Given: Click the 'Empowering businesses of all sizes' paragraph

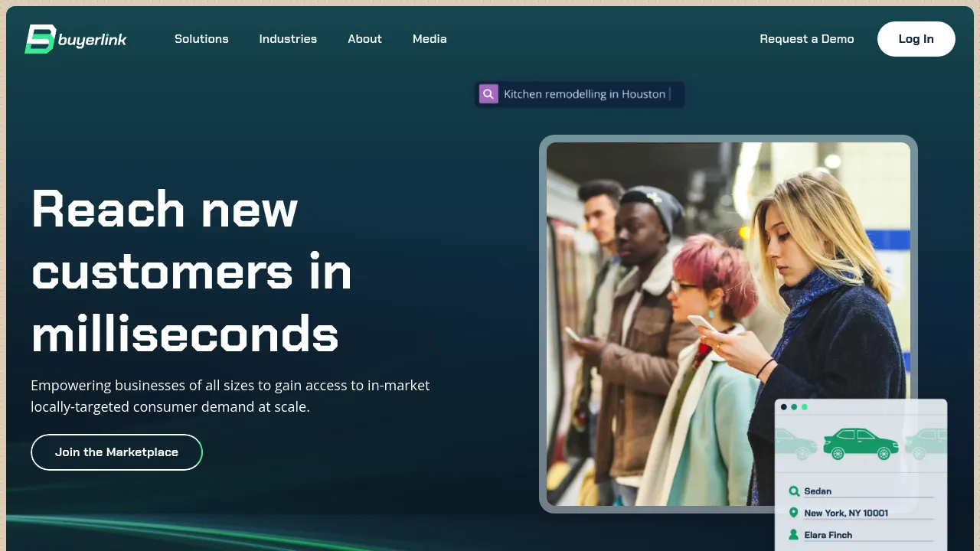Looking at the screenshot, I should pos(230,396).
